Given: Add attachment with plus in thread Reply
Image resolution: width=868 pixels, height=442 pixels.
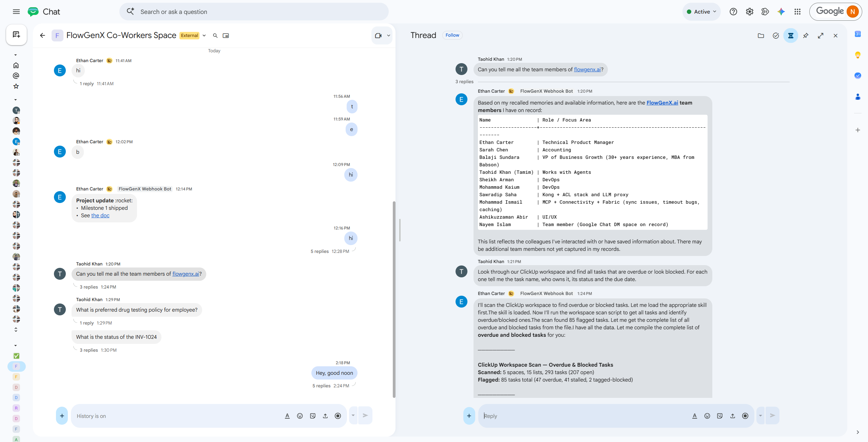Looking at the screenshot, I should click(x=469, y=416).
